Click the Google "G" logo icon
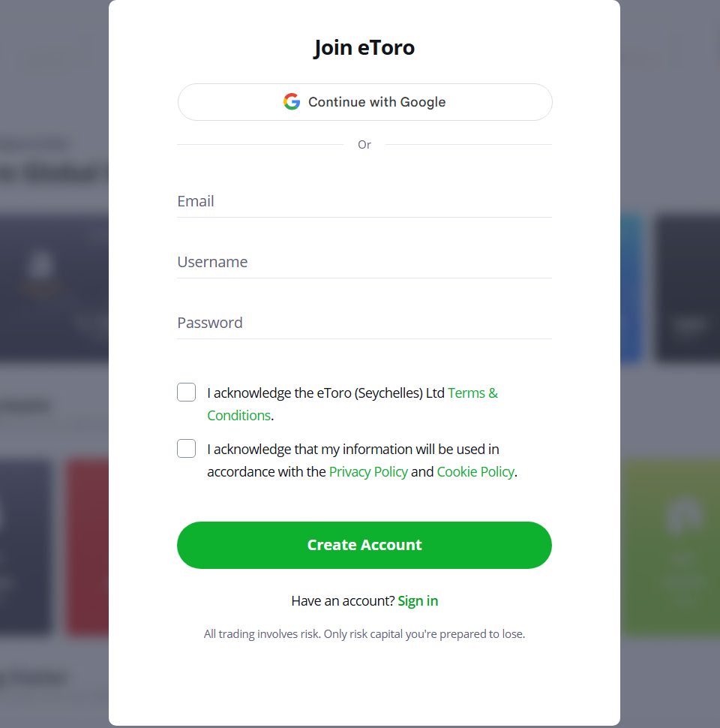 point(291,101)
